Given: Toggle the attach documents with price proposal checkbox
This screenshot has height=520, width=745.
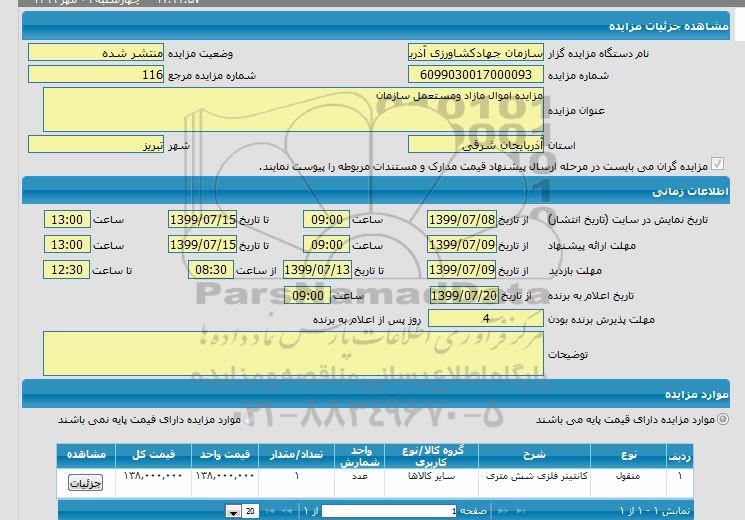Looking at the screenshot, I should click(717, 164).
